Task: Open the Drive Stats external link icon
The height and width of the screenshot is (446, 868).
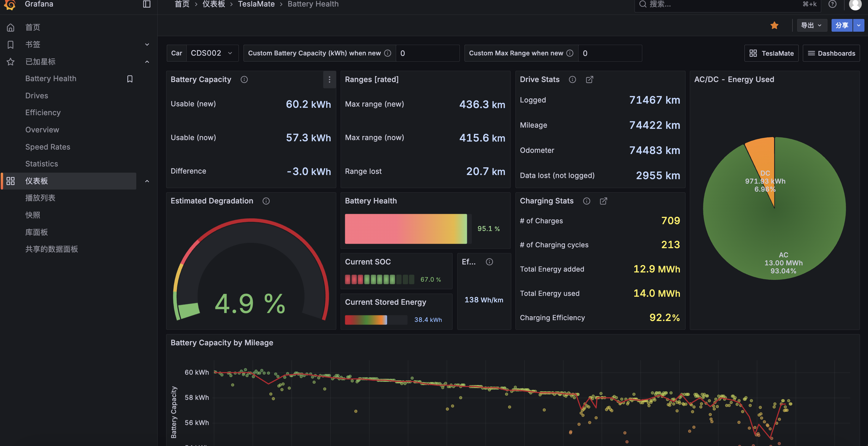Action: pyautogui.click(x=589, y=79)
